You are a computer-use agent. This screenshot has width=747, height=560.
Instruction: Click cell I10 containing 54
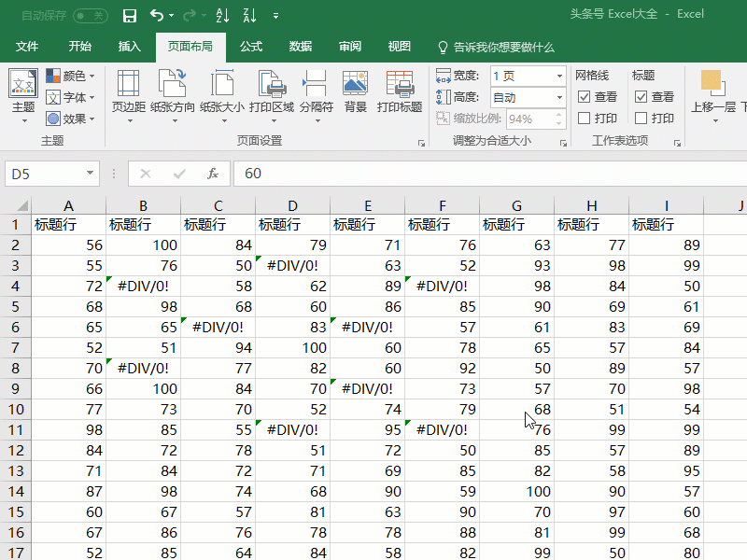point(666,410)
